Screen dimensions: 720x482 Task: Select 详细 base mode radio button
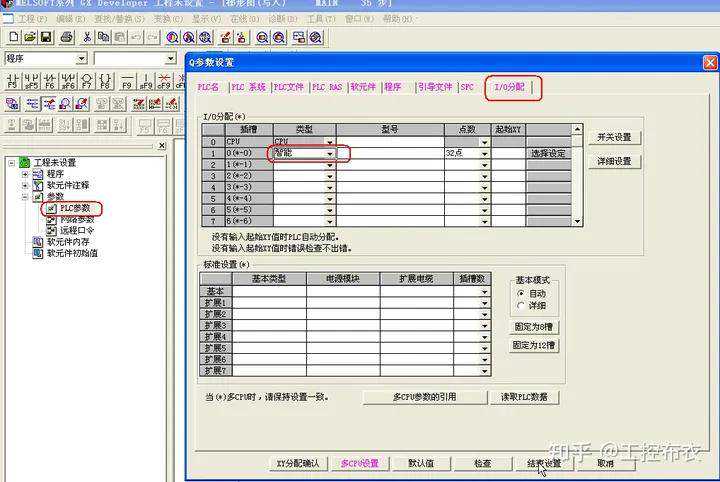(x=521, y=305)
